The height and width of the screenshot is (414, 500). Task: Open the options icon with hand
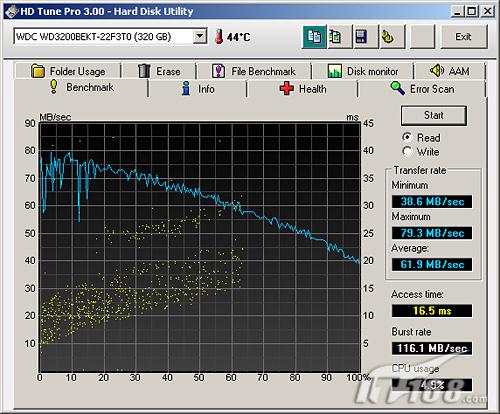392,36
